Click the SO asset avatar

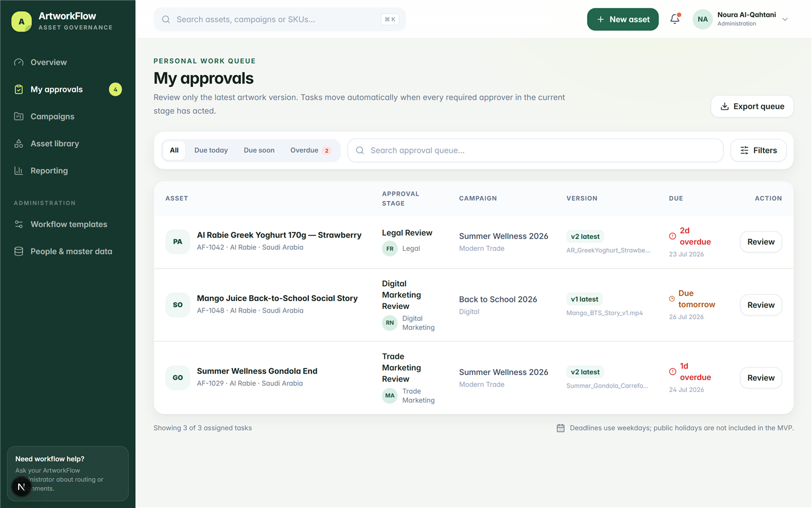tap(178, 305)
